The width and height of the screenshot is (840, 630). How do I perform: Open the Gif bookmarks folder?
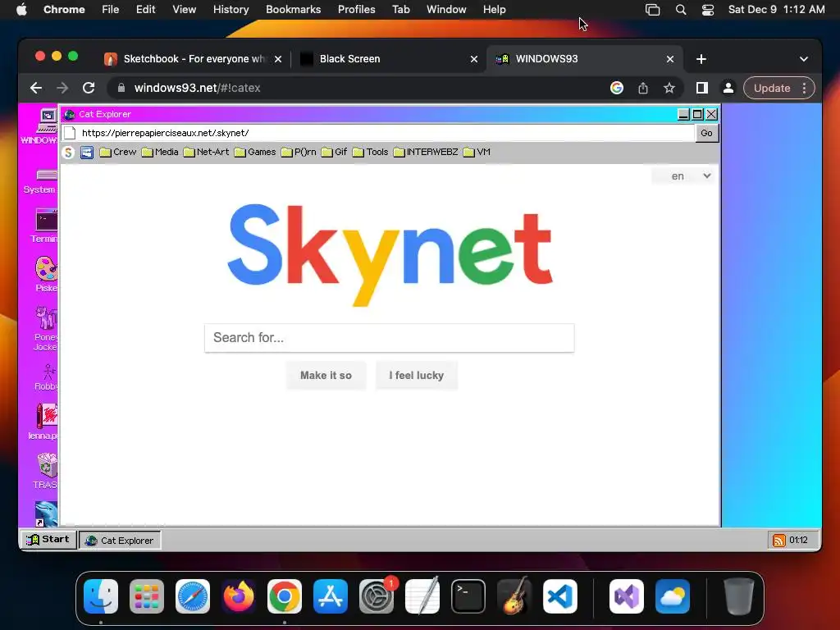click(x=335, y=152)
